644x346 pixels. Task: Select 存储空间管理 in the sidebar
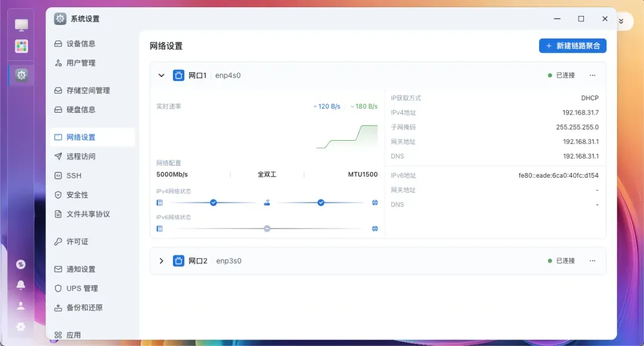[88, 91]
